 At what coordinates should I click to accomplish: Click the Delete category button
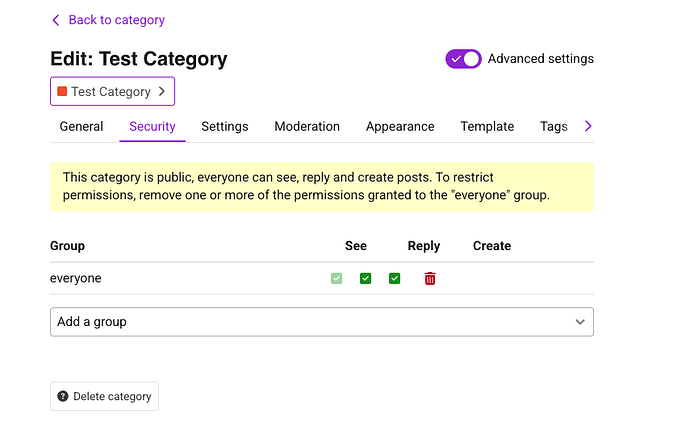(x=104, y=396)
